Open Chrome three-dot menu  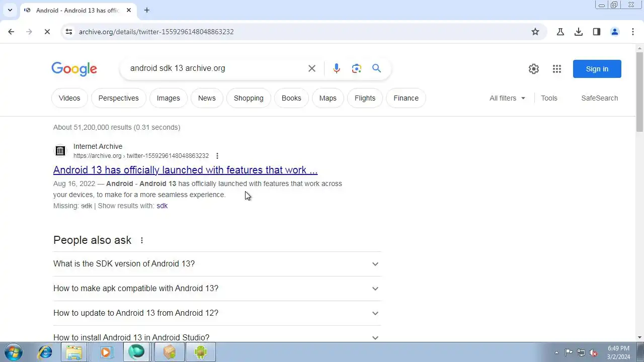pyautogui.click(x=633, y=32)
